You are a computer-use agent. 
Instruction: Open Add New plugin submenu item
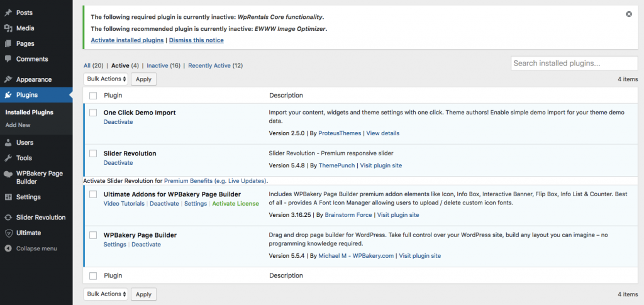[x=18, y=125]
